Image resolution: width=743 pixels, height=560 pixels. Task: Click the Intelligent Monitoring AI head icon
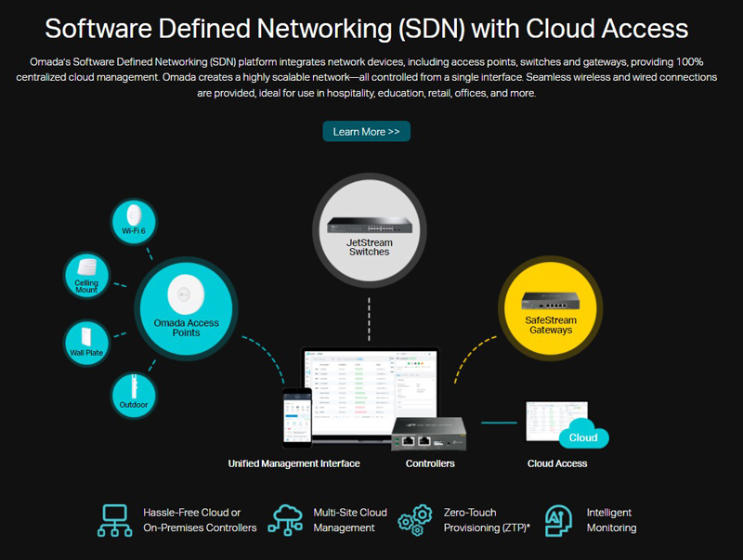[558, 520]
